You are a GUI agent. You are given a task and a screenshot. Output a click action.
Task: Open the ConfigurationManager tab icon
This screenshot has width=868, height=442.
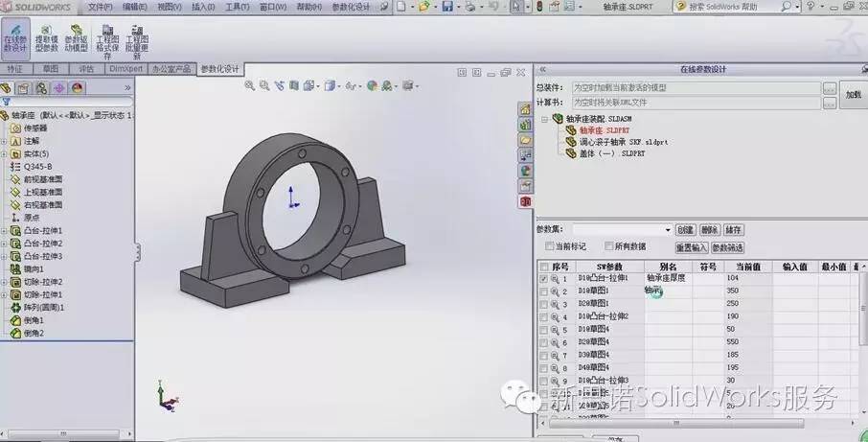tap(41, 88)
